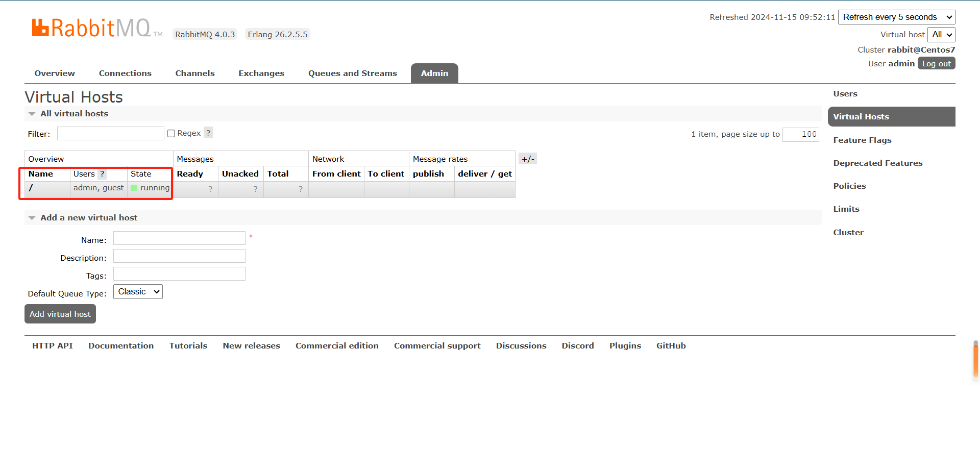The height and width of the screenshot is (449, 980).
Task: Switch to the Queues and Streams tab
Action: point(352,73)
